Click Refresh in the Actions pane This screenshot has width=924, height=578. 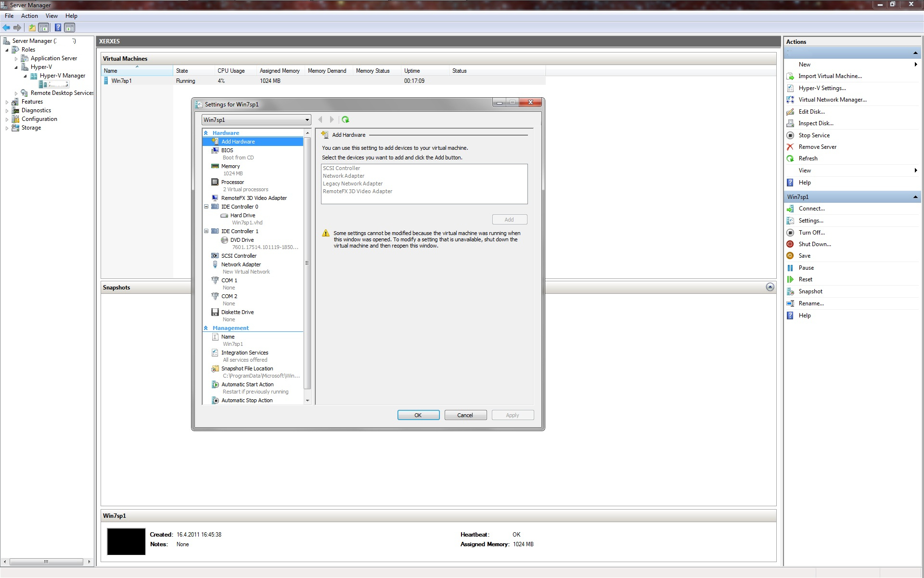[808, 158]
